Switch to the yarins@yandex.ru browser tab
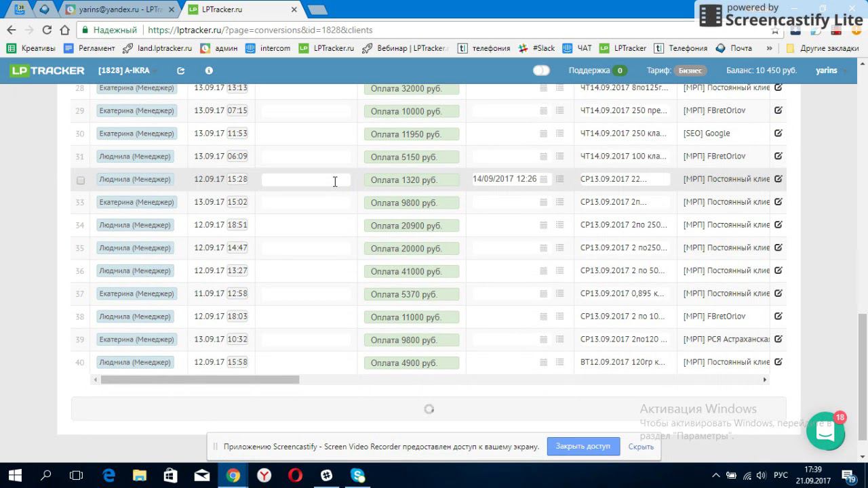The height and width of the screenshot is (488, 868). click(119, 10)
